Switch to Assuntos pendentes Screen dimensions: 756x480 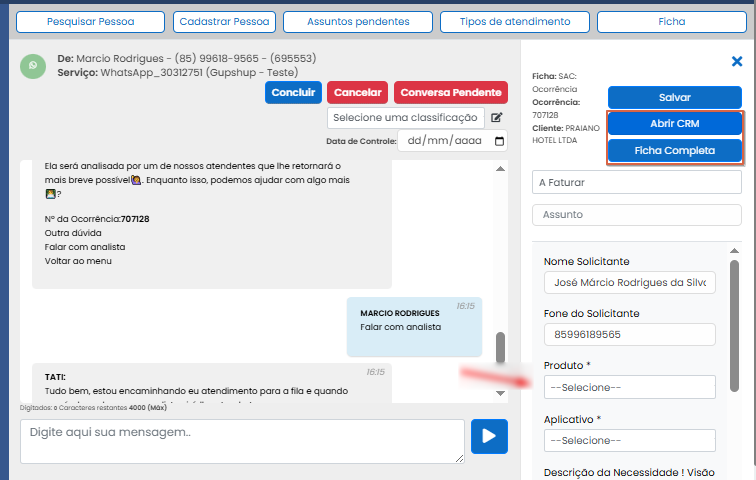point(358,21)
